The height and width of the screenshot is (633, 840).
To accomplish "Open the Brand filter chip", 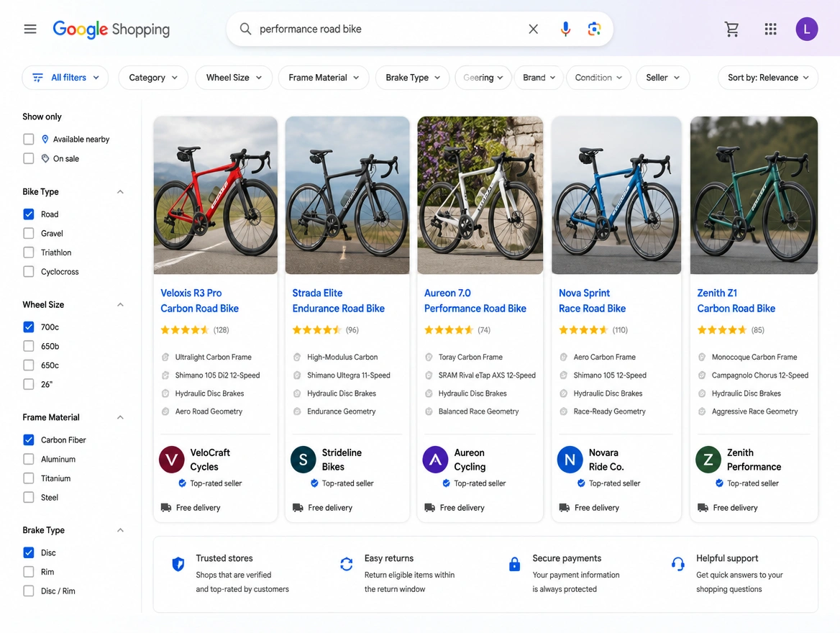I will coord(539,78).
